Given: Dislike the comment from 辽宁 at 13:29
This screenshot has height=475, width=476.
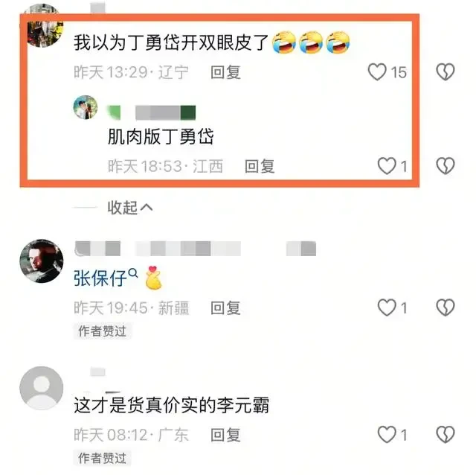Looking at the screenshot, I should [x=446, y=72].
